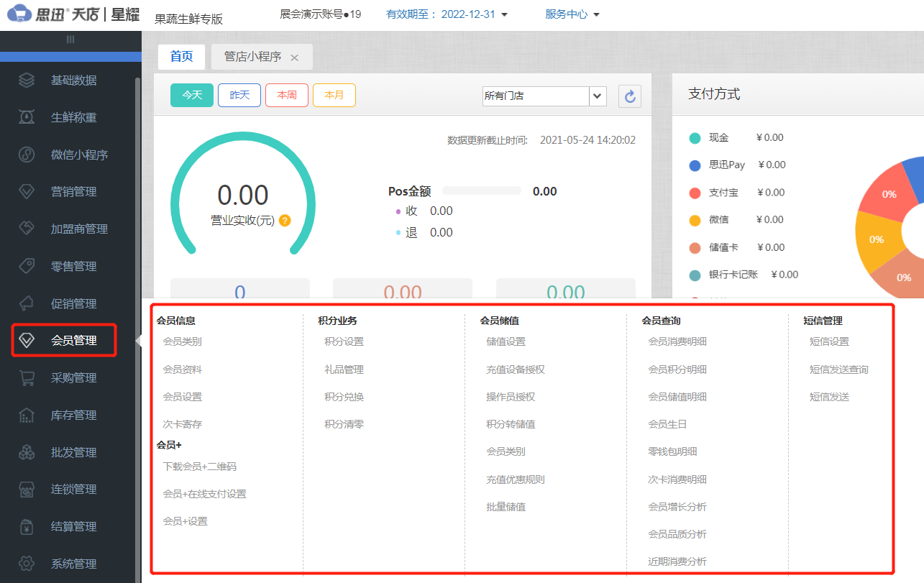Select the 系统管理 gear icon

[x=70, y=564]
